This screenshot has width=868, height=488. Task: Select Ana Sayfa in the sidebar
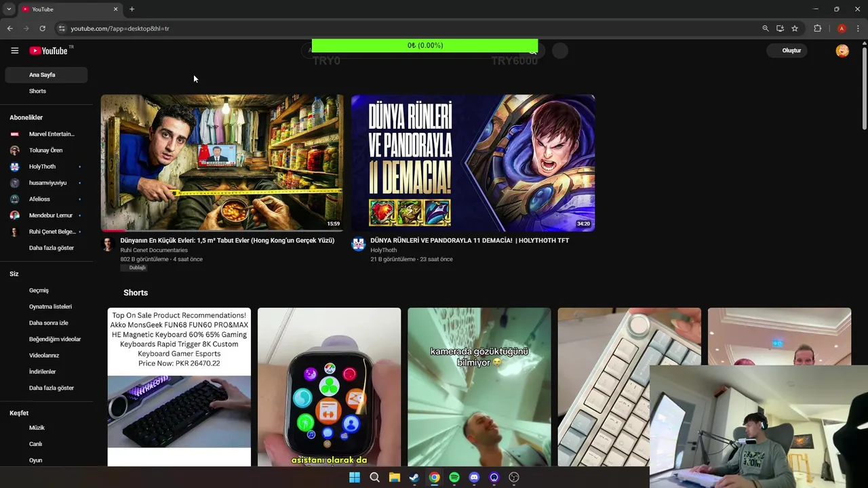47,75
